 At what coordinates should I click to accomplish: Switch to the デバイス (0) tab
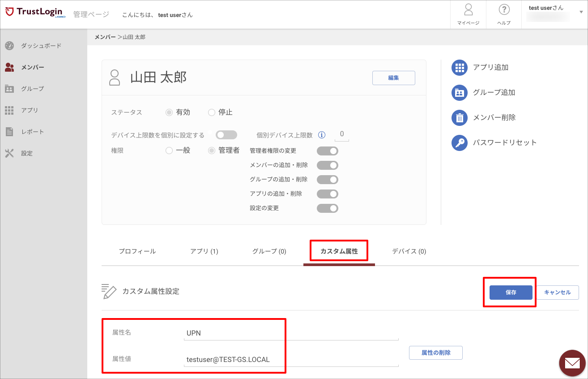pos(409,251)
